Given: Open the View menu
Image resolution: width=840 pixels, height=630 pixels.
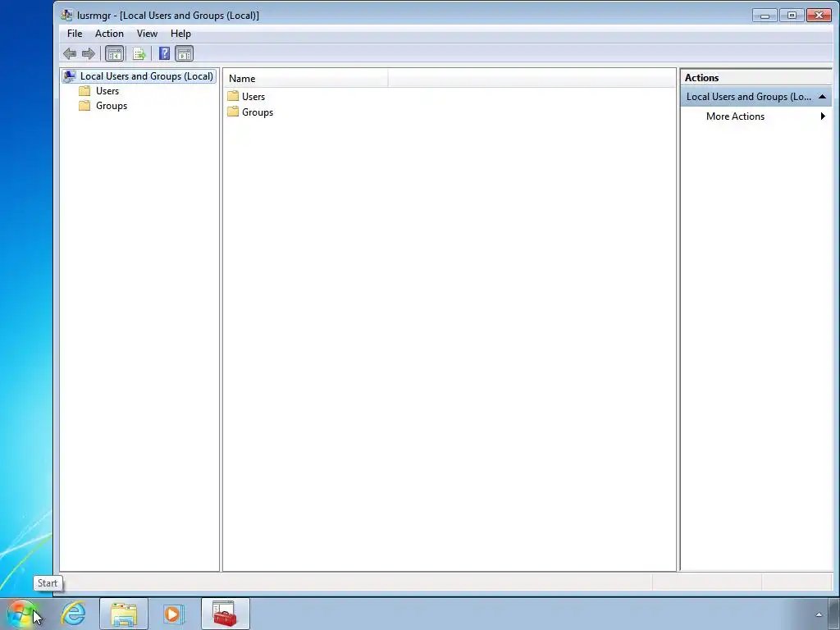Looking at the screenshot, I should tap(147, 33).
